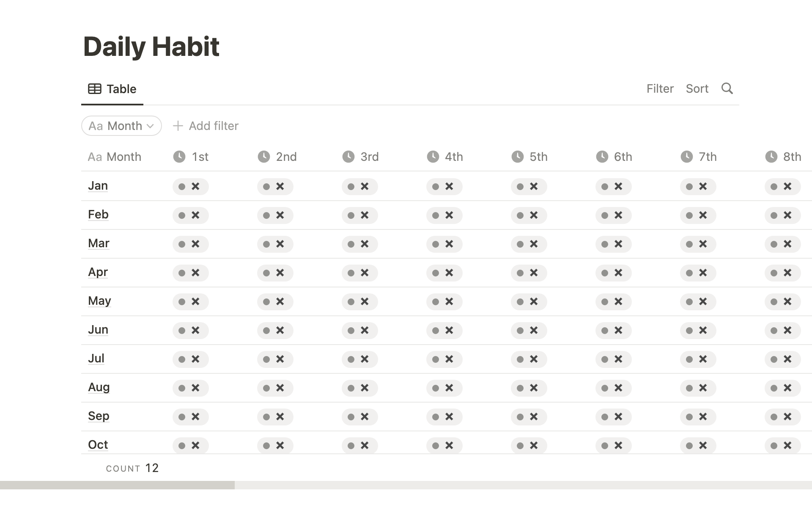Viewport: 812px width, 508px height.
Task: Open the Add filter dropdown
Action: point(205,125)
